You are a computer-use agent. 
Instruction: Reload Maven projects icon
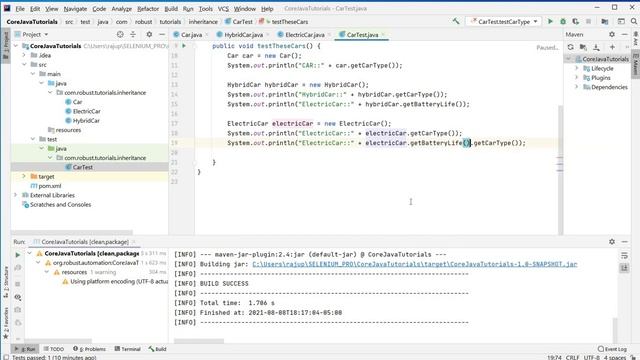571,47
